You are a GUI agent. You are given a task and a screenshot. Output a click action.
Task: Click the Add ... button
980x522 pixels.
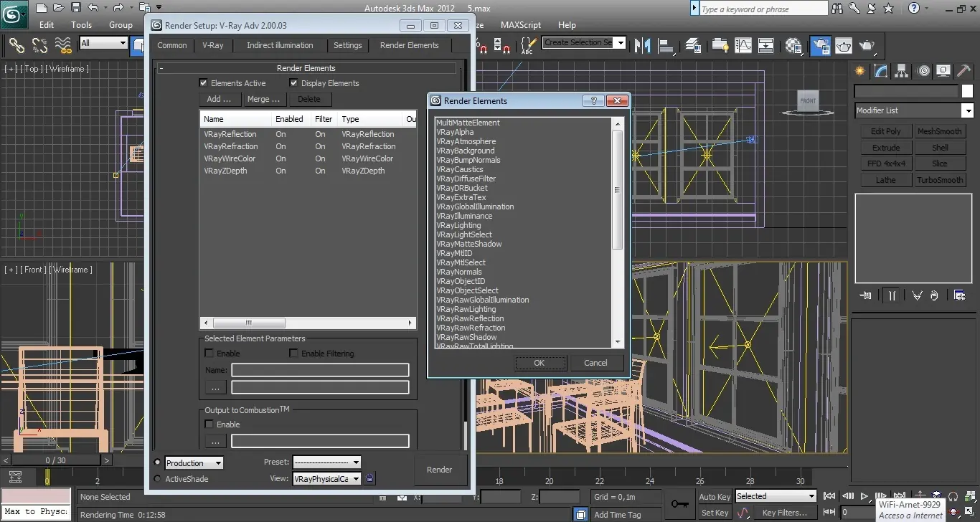219,99
